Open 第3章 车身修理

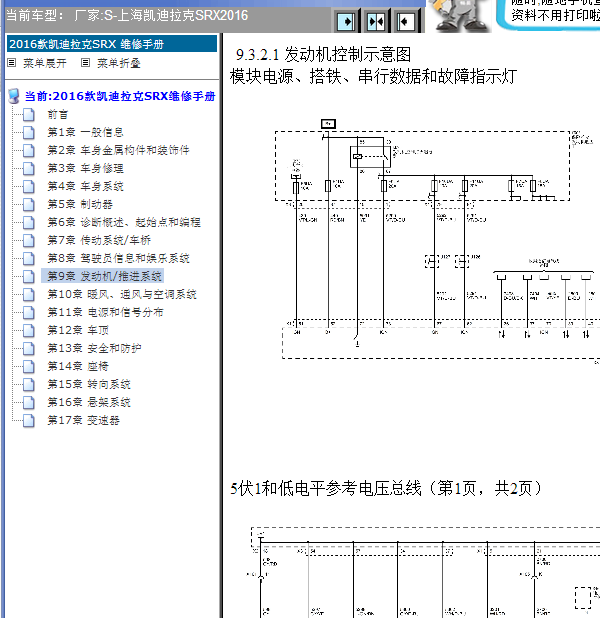pos(86,168)
